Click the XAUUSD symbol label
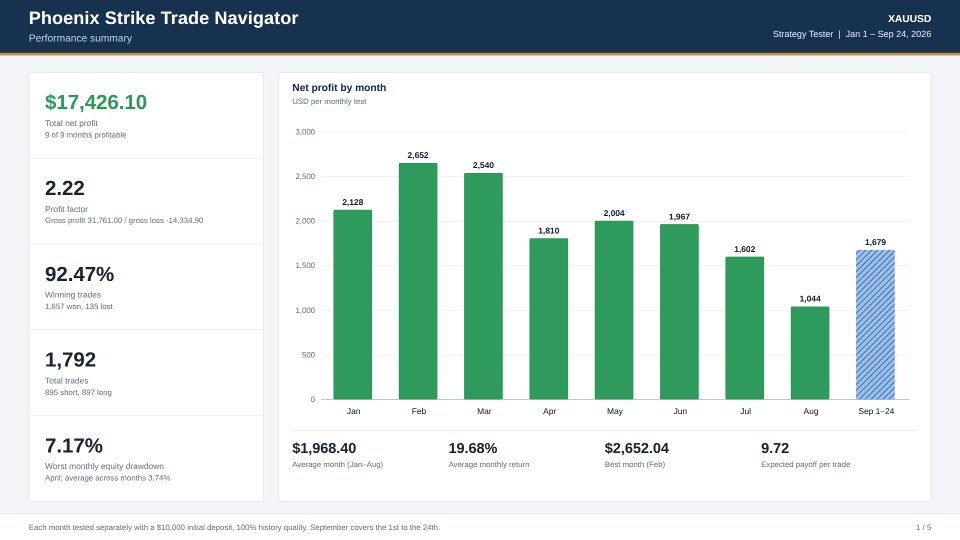 pyautogui.click(x=909, y=19)
